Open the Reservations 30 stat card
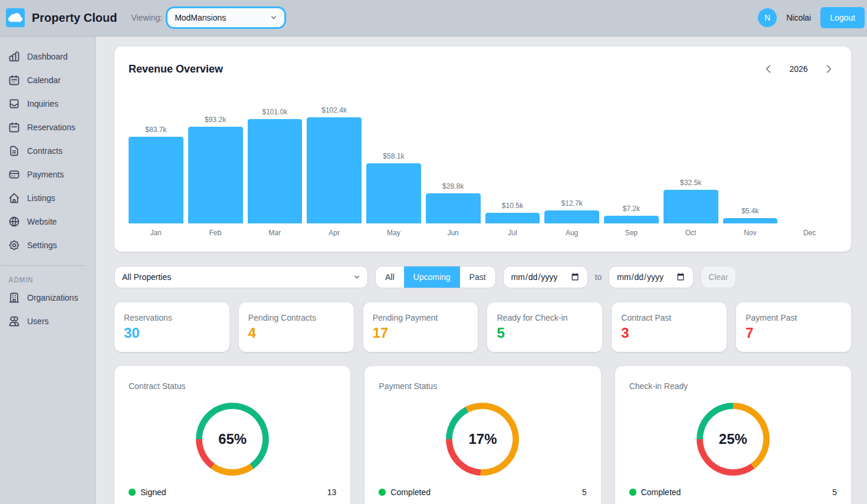Viewport: 867px width, 504px height. pyautogui.click(x=172, y=327)
